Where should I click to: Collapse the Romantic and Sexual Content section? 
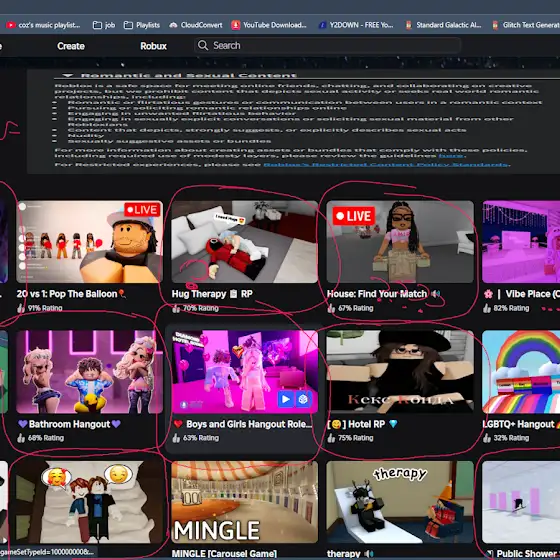[68, 75]
